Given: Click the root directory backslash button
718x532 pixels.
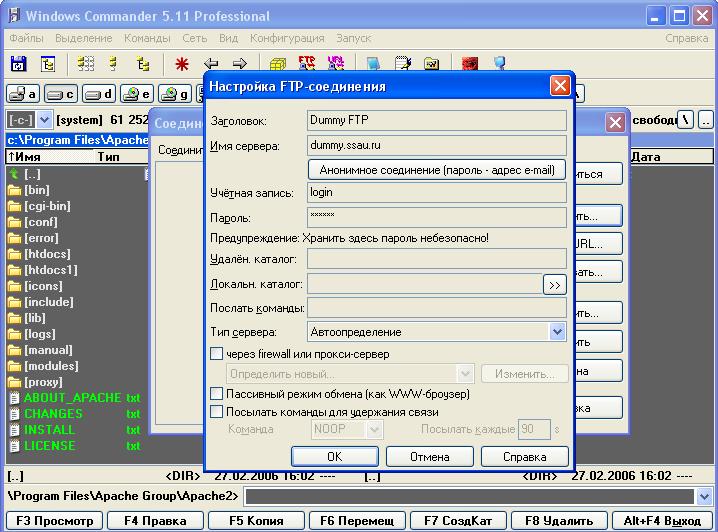Looking at the screenshot, I should pos(685,120).
